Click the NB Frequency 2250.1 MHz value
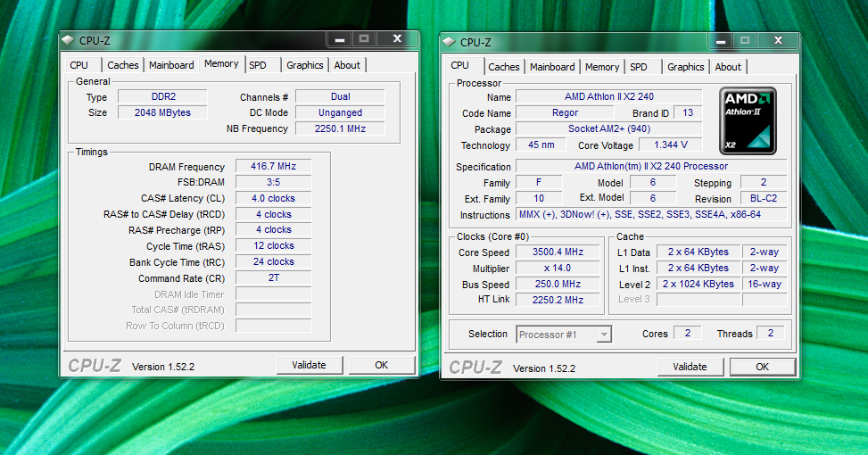This screenshot has width=868, height=455. [x=341, y=128]
